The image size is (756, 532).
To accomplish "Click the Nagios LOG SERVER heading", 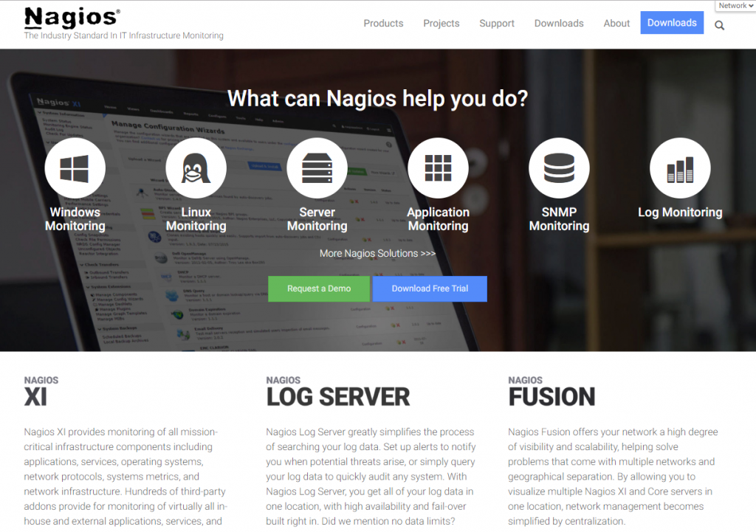I will (337, 392).
